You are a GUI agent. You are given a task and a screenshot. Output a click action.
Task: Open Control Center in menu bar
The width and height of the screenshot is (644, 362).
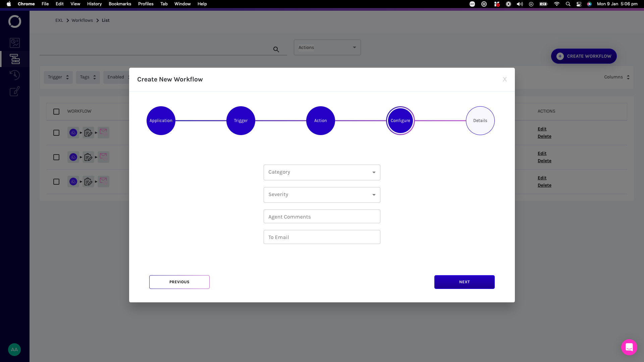click(579, 4)
